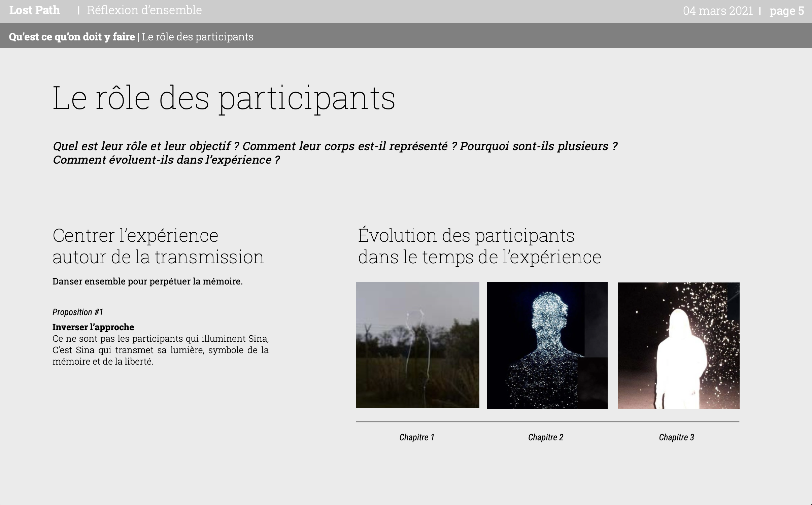
Task: Click the Chapitre 1 landscape thumbnail
Action: pyautogui.click(x=417, y=345)
